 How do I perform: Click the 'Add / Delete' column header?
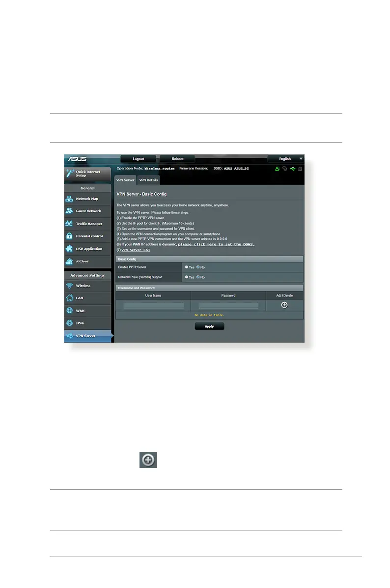click(285, 296)
